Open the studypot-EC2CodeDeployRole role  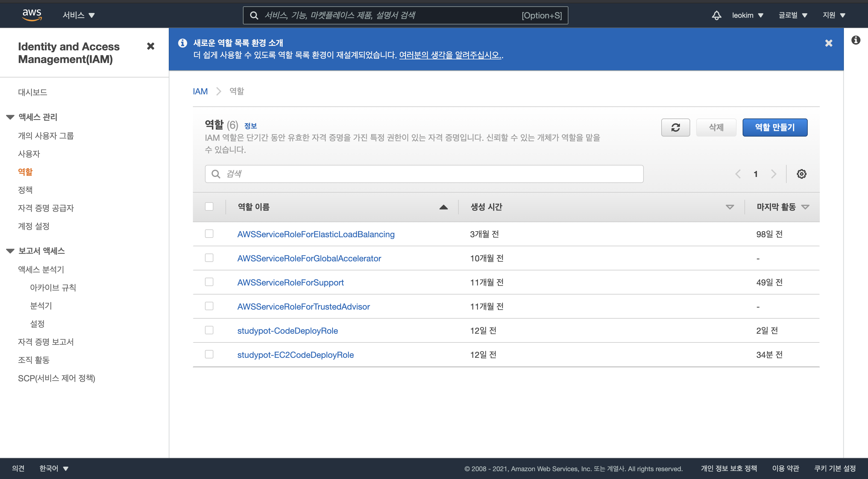click(x=295, y=355)
